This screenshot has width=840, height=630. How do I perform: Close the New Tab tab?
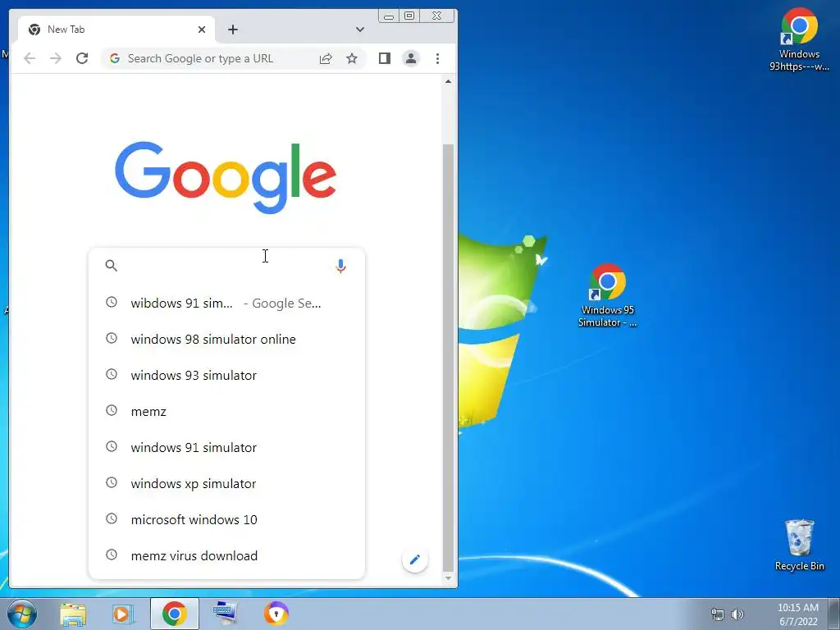tap(202, 30)
